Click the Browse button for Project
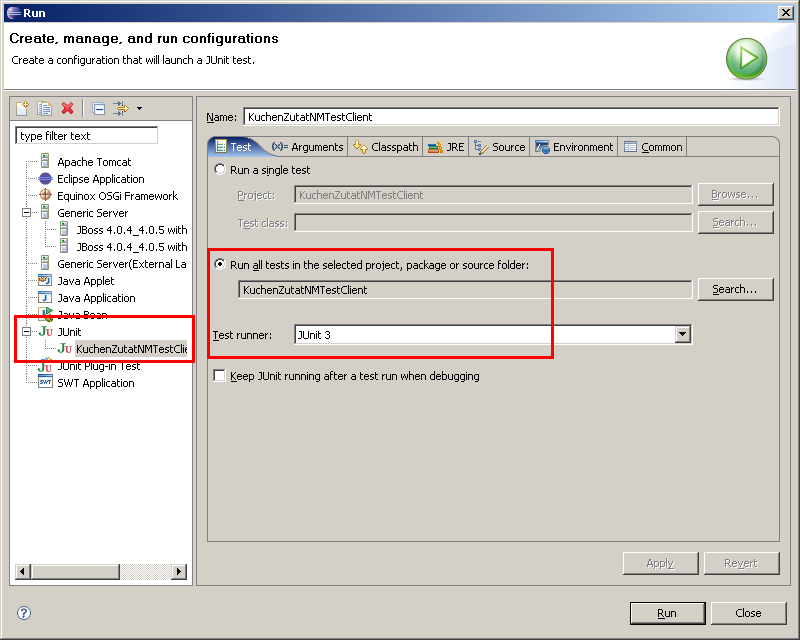The width and height of the screenshot is (800, 640). (735, 194)
